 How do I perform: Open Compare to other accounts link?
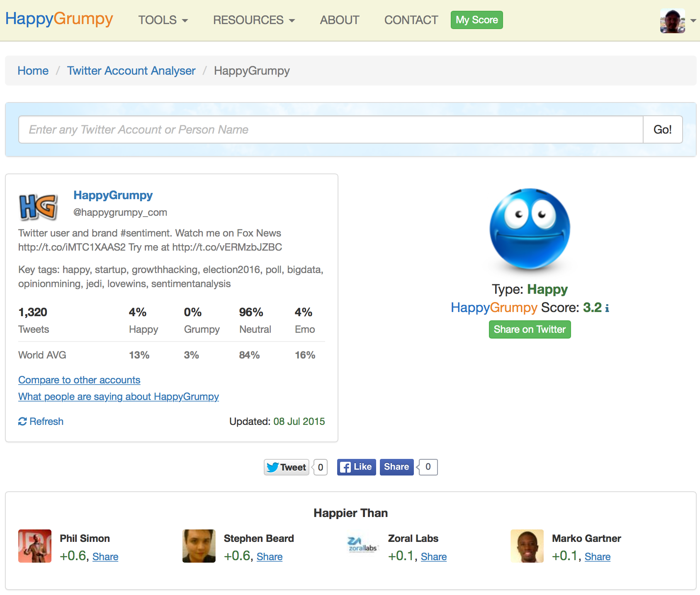click(79, 380)
